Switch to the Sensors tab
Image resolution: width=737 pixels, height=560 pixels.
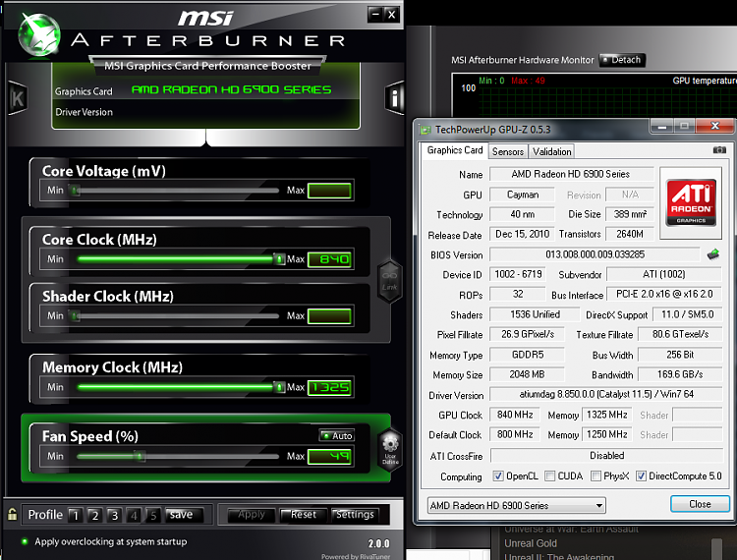[x=508, y=151]
